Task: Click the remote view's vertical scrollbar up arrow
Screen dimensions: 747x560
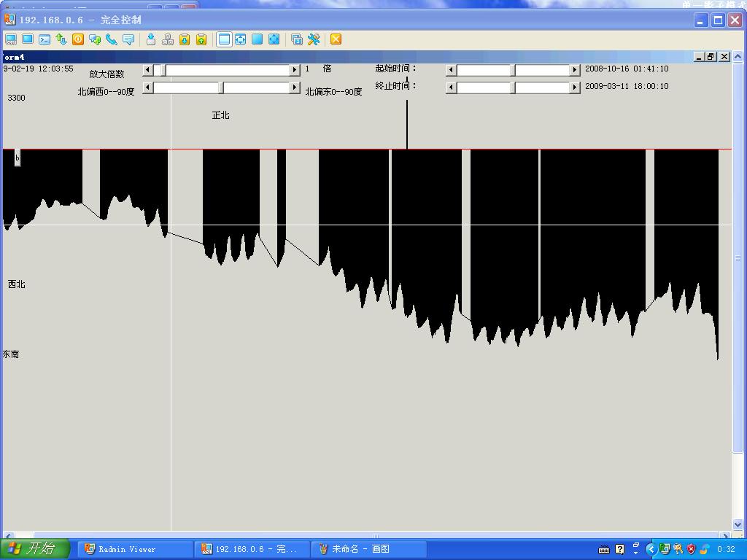Action: click(738, 56)
